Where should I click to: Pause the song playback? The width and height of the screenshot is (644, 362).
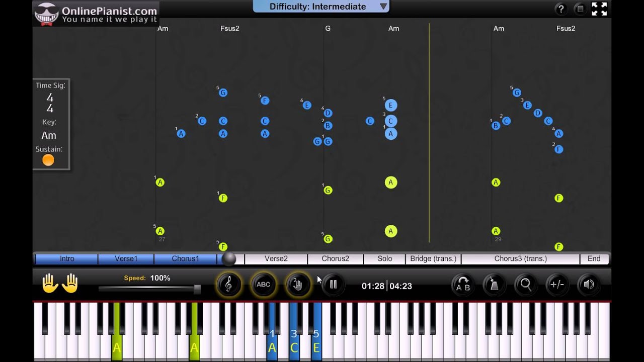click(333, 285)
